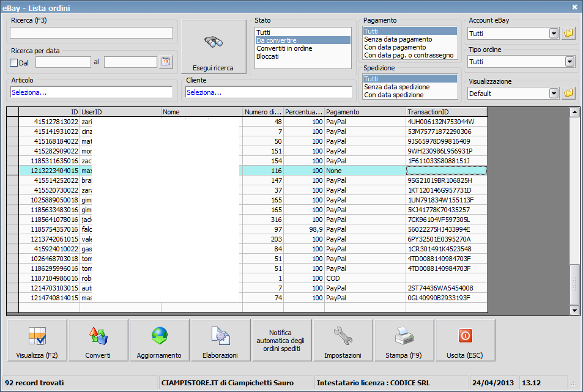The height and width of the screenshot is (392, 583).
Task: Select Con data pag. o contrassegno
Action: tap(410, 55)
